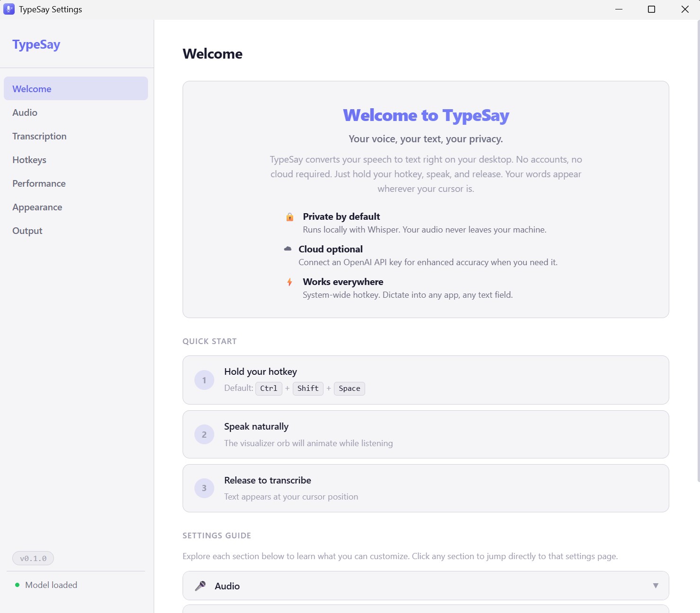Click the dropdown arrow on the Audio card
Image resolution: width=700 pixels, height=613 pixels.
tap(656, 586)
